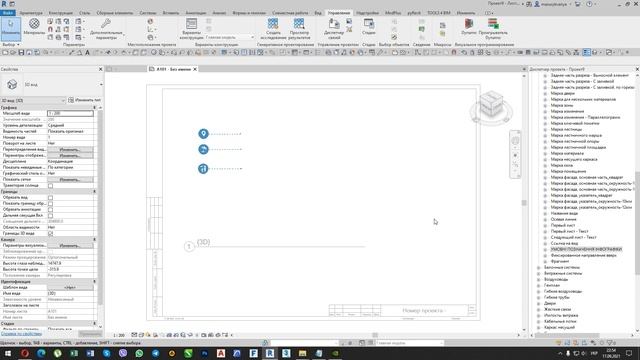Collapse the Графика properties group
Viewport: 640px width, 360px height.
point(94,108)
